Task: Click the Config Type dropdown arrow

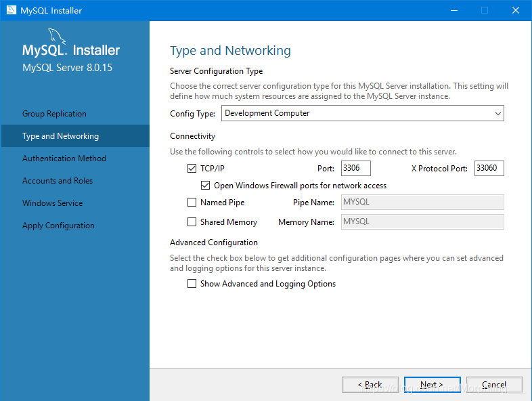Action: (x=497, y=113)
